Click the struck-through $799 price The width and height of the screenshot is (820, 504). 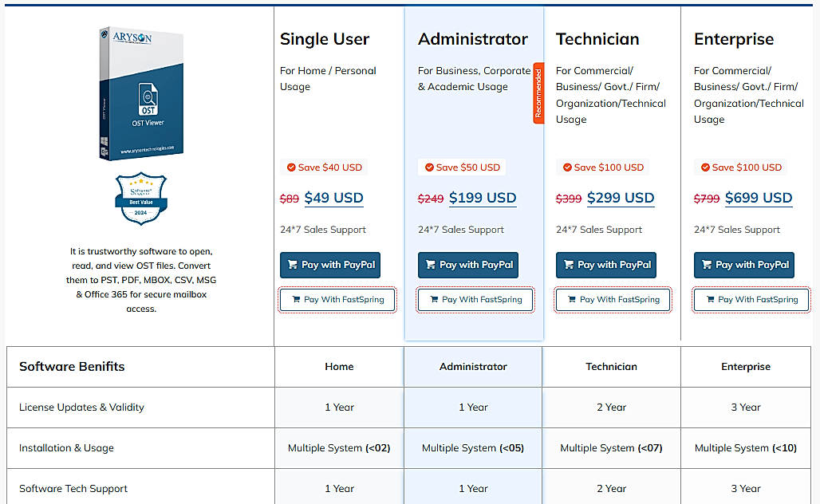(707, 199)
